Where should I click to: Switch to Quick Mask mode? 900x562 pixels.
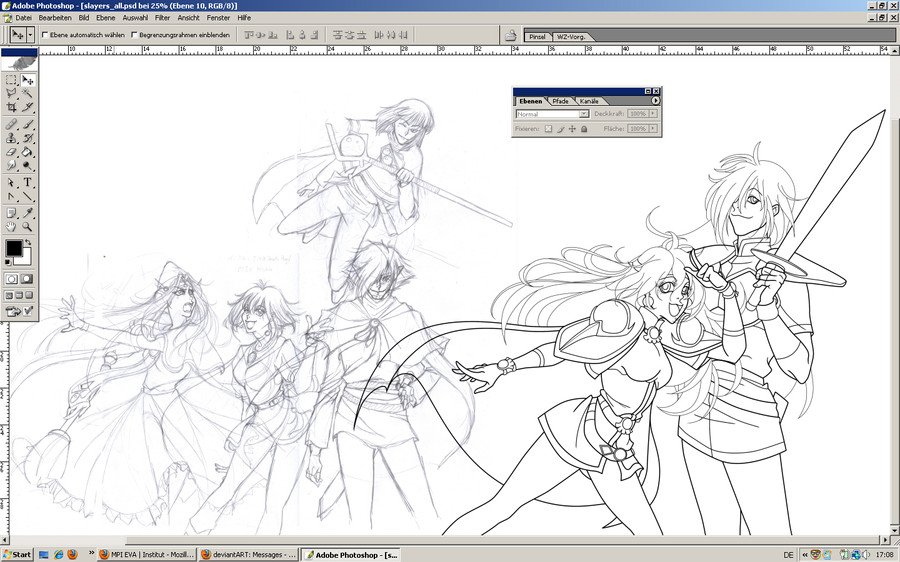tap(27, 279)
